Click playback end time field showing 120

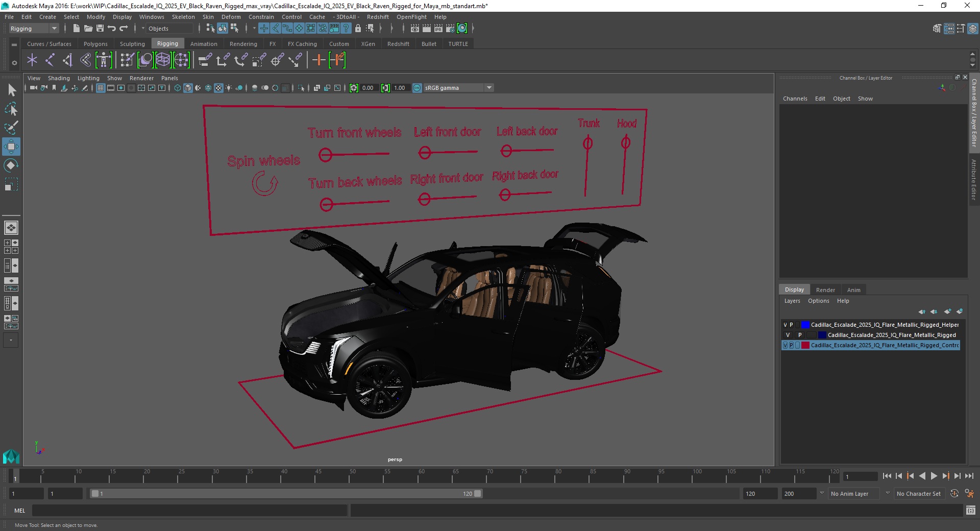pos(759,494)
